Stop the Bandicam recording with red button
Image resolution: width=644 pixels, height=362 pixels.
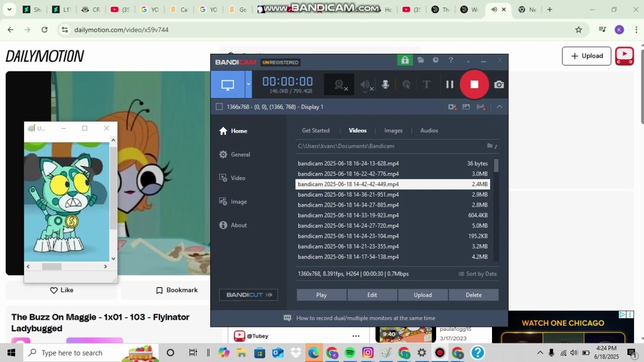474,84
